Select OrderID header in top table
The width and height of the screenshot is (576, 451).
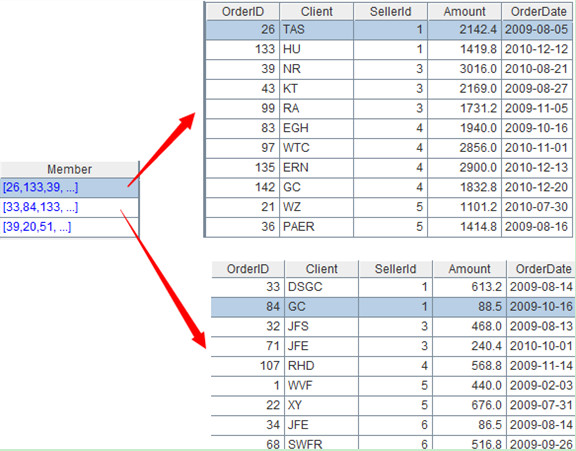(242, 11)
